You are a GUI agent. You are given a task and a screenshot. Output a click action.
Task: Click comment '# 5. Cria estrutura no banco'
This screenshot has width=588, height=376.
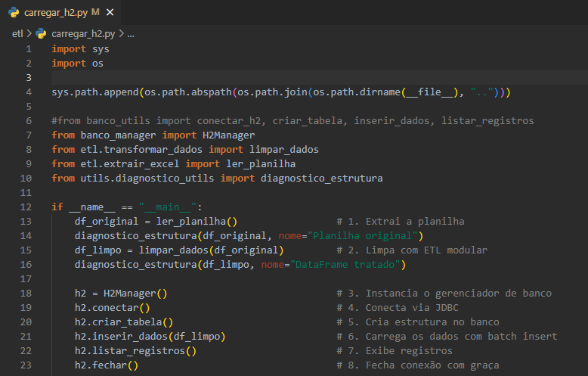[418, 322]
